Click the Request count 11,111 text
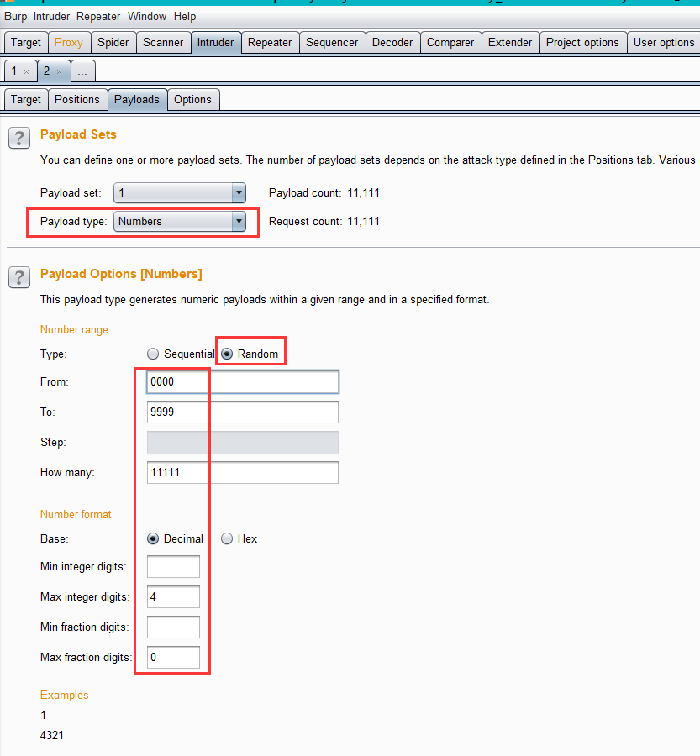700x756 pixels. point(324,221)
